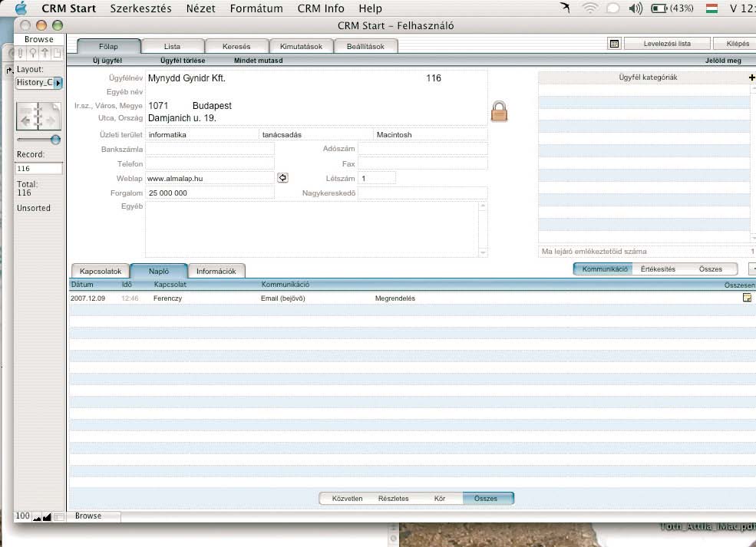Click the record navigation slider handle

pos(55,140)
